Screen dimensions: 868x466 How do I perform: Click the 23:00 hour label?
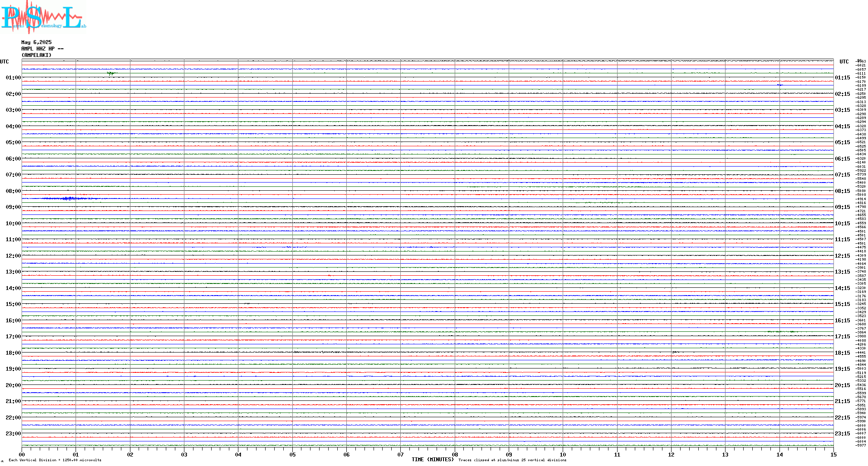tap(13, 434)
